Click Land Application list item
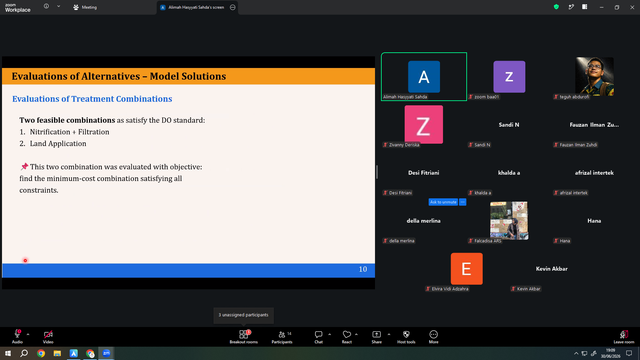 tap(58, 144)
